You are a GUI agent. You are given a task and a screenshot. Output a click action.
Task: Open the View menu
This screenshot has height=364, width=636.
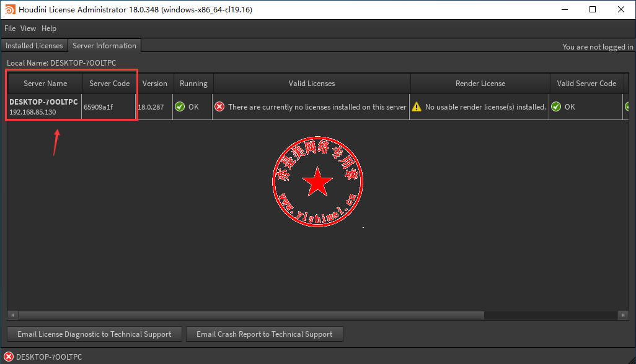(x=28, y=28)
